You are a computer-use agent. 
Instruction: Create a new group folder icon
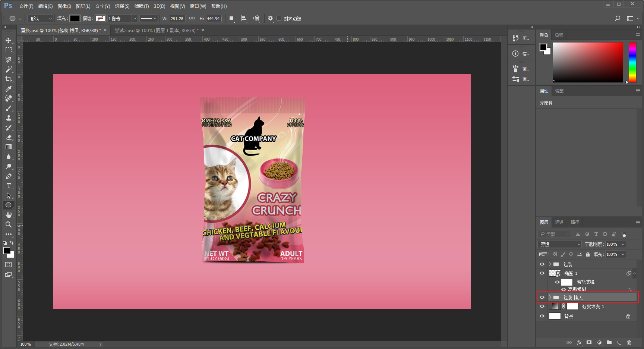[609, 343]
